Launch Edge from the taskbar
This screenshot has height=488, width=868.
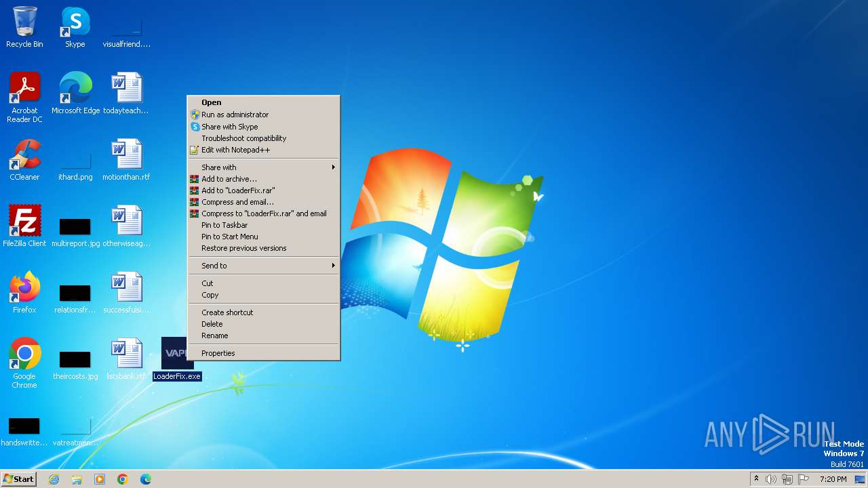click(x=146, y=479)
